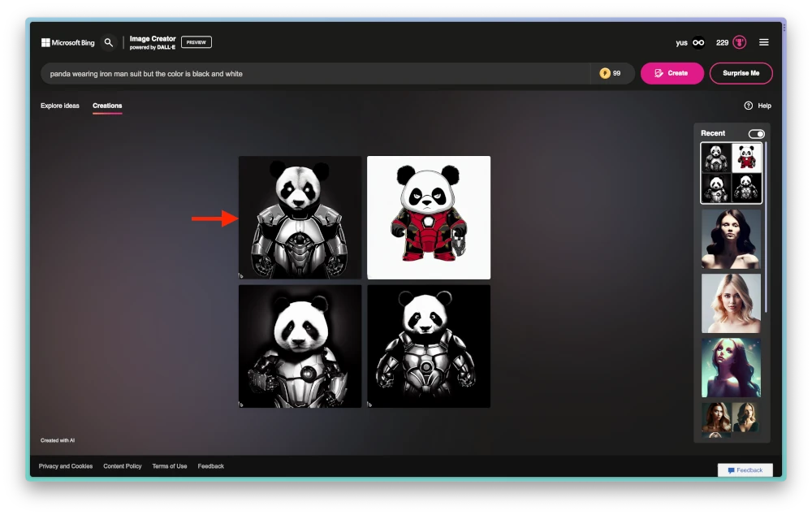Click the prompt input field

(317, 73)
